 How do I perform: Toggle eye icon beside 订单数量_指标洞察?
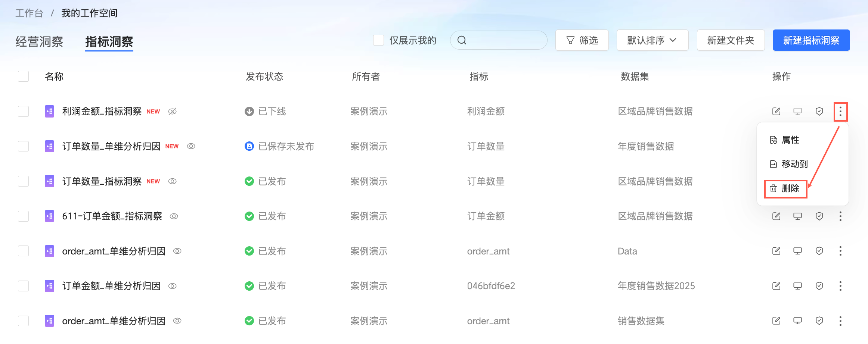coord(172,181)
